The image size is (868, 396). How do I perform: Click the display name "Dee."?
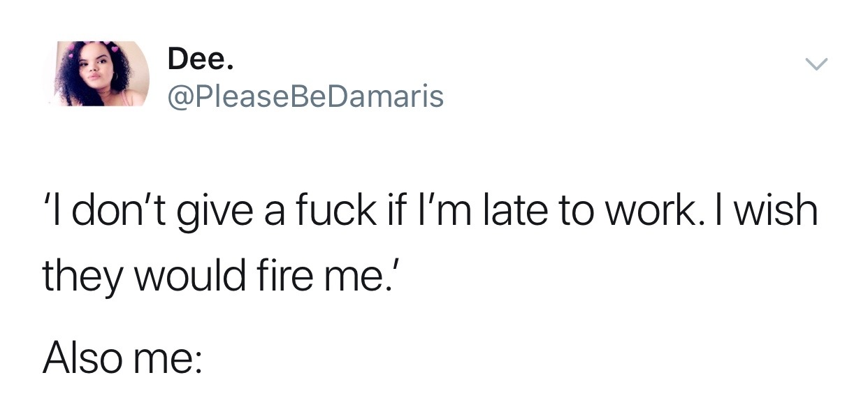[201, 60]
